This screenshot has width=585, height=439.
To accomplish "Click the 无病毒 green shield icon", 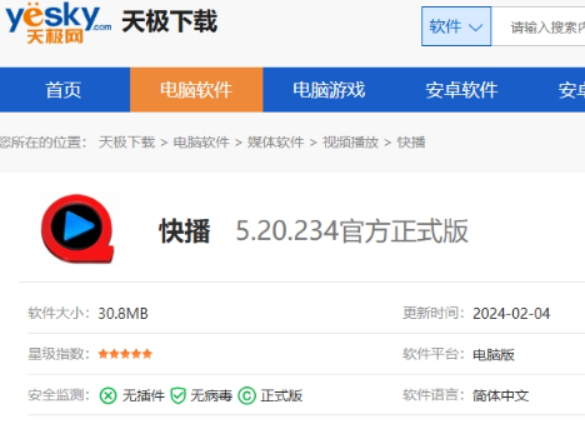I will click(x=178, y=396).
